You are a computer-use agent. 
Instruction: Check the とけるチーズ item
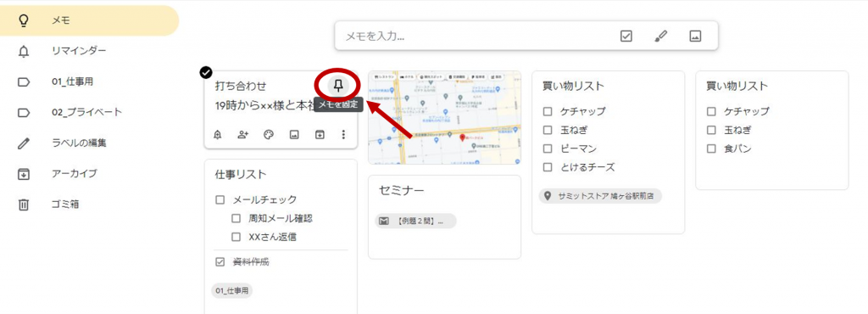click(548, 167)
